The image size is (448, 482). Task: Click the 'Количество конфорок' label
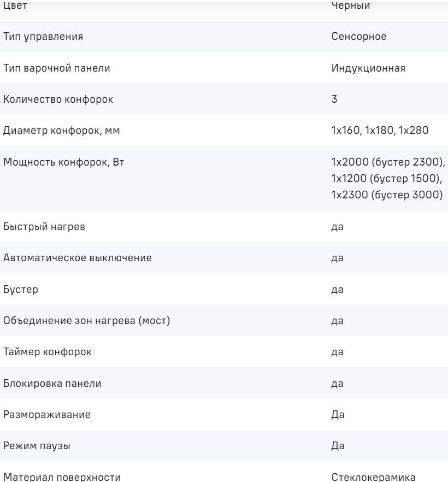click(x=59, y=99)
